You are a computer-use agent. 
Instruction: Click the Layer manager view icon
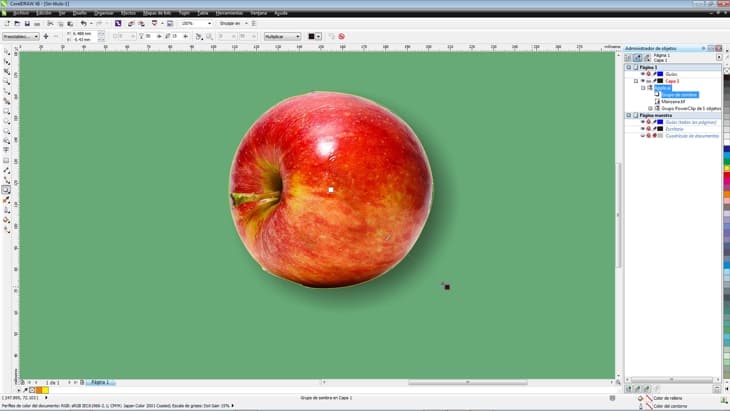point(647,57)
